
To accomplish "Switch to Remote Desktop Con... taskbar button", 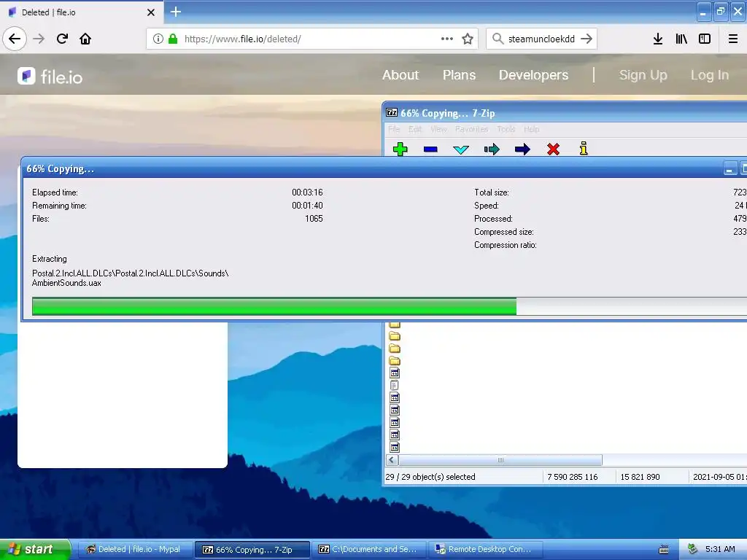I will point(486,549).
